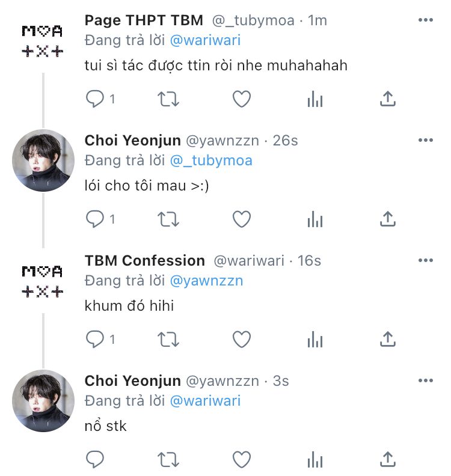Viewport: 451px width, 476px height.
Task: Retweet the "khum đó hihi" tweet
Action: 168,340
